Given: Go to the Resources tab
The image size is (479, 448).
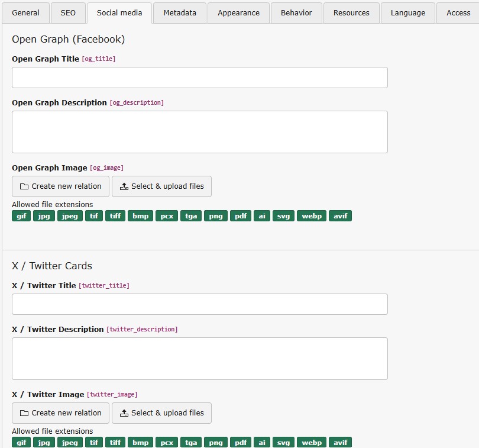Looking at the screenshot, I should pos(351,12).
